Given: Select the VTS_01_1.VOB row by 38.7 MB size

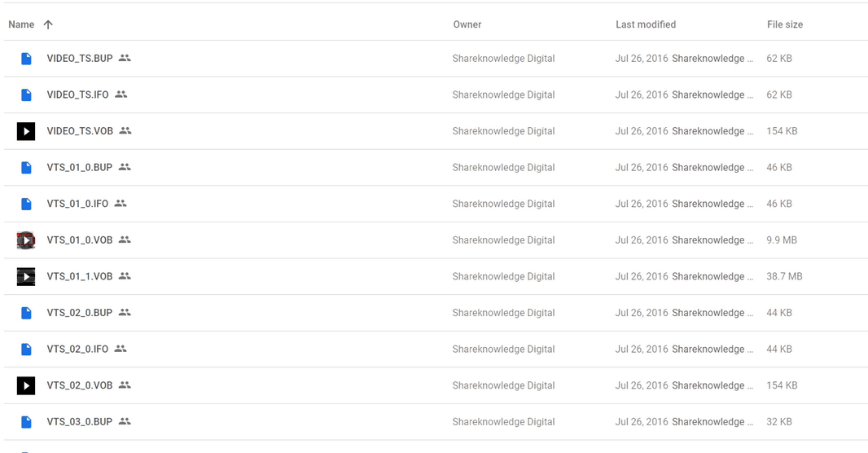Looking at the screenshot, I should tap(784, 276).
